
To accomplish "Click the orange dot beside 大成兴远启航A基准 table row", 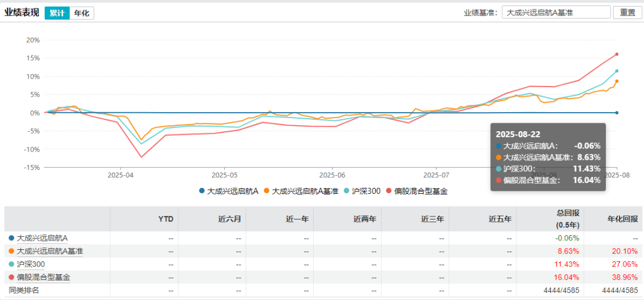I will tap(11, 251).
